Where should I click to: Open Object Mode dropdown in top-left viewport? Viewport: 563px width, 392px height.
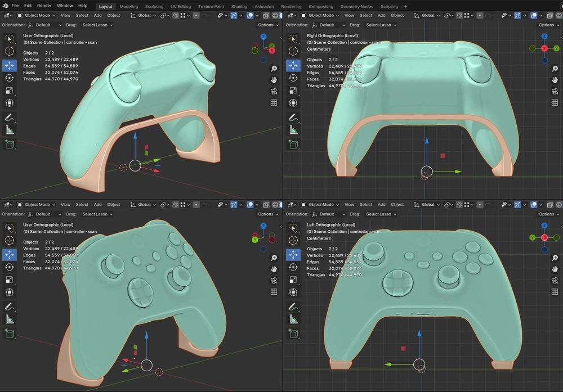37,15
